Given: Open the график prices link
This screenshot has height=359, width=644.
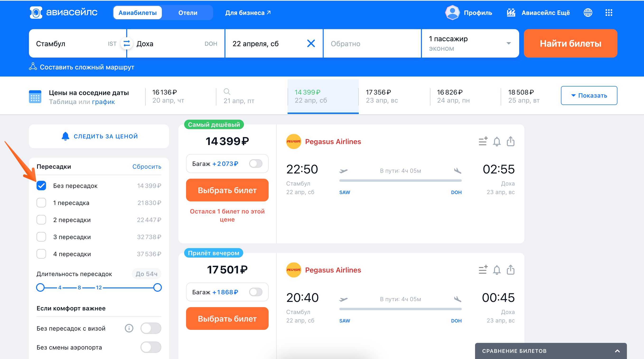Looking at the screenshot, I should pyautogui.click(x=103, y=102).
